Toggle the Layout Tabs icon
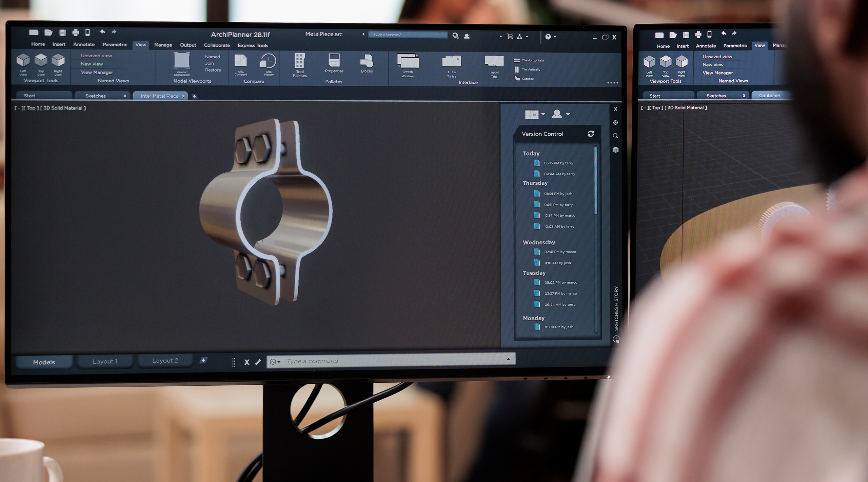Screen dimensions: 868x482 click(x=494, y=62)
